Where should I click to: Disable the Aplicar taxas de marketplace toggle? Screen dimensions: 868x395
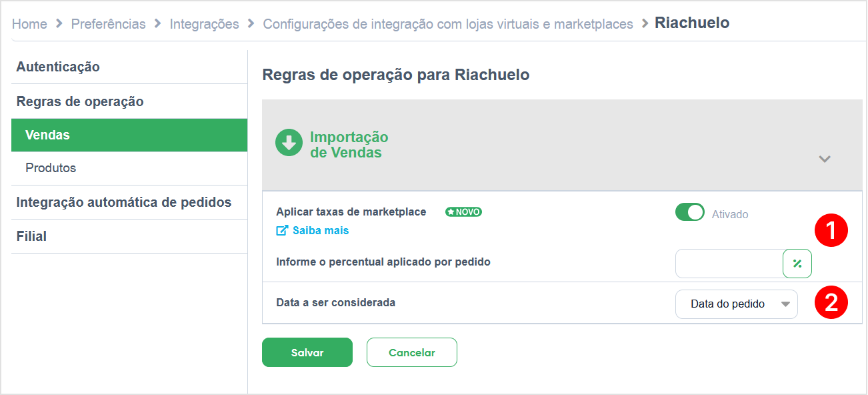tap(690, 212)
